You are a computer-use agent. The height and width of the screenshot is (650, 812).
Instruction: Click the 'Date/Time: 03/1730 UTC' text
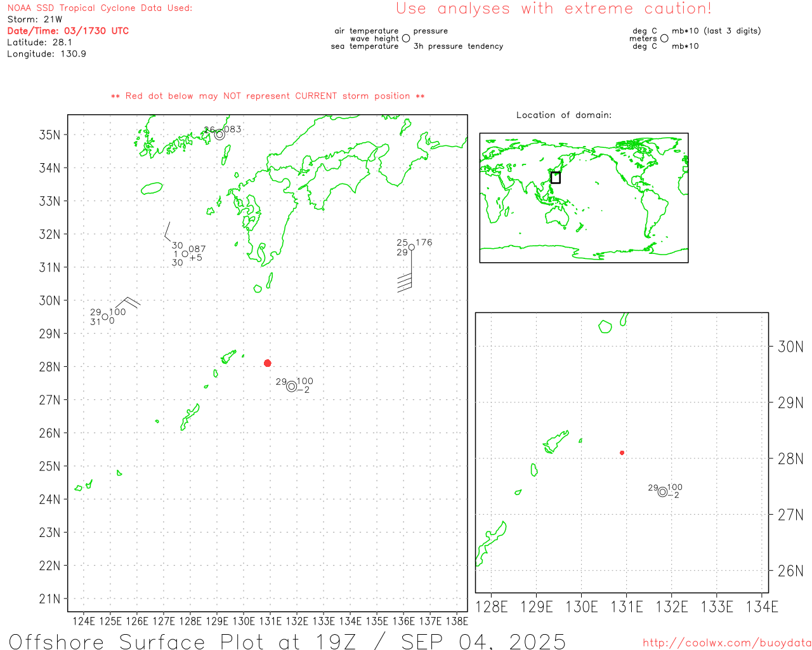pyautogui.click(x=68, y=30)
